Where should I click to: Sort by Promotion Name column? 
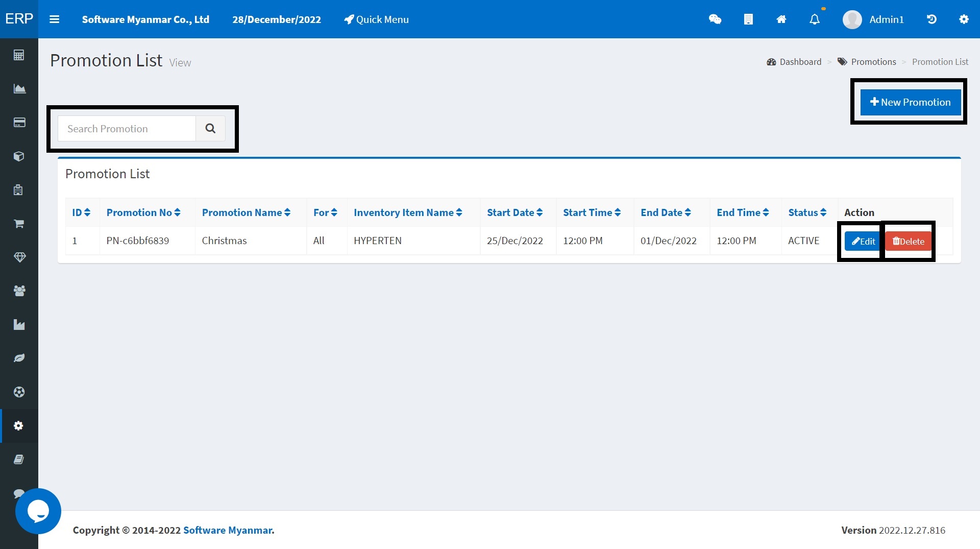point(246,212)
